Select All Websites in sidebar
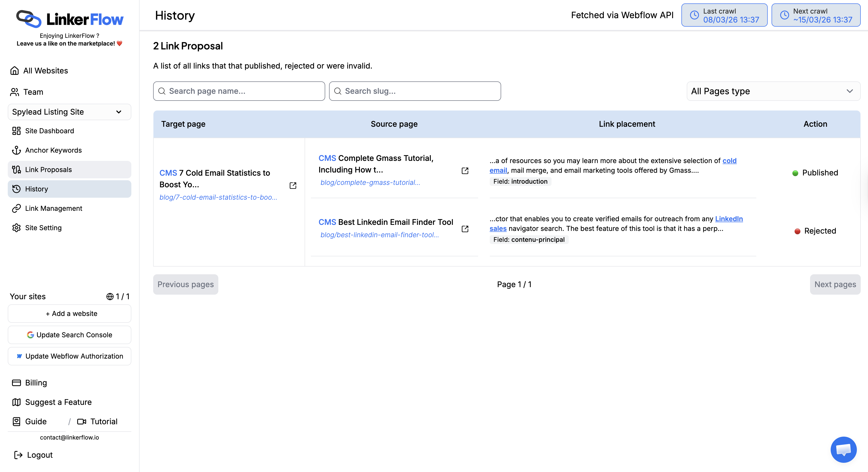The width and height of the screenshot is (868, 472). [x=46, y=71]
